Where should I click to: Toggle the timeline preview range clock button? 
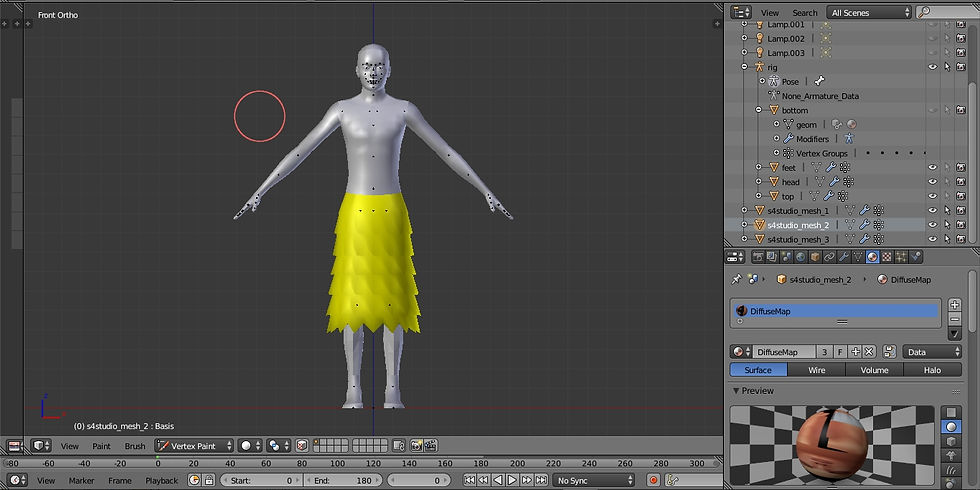194,480
